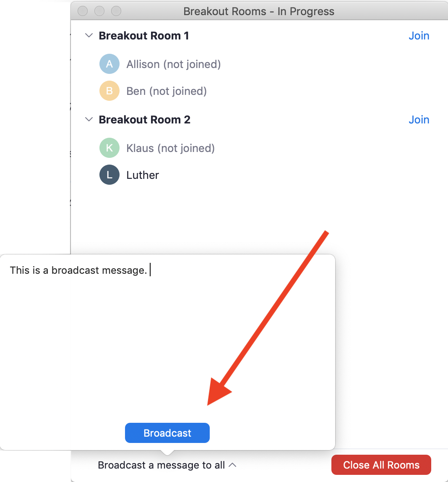Screen dimensions: 448x482
Task: Click the text cursor in the message box
Action: [x=150, y=270]
